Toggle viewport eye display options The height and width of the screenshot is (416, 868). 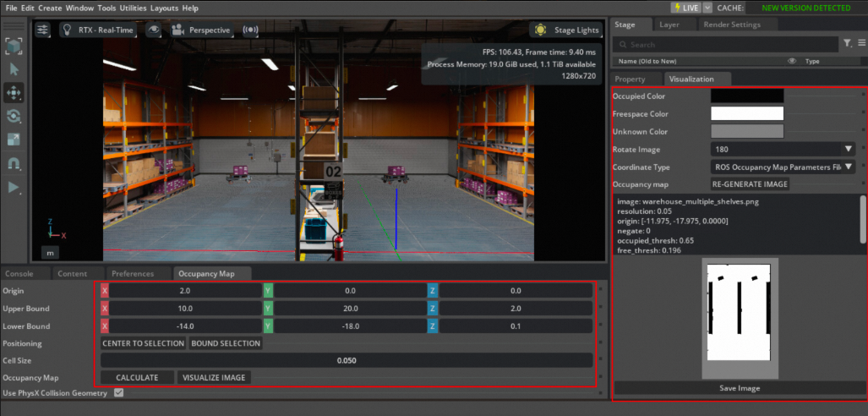pyautogui.click(x=153, y=30)
